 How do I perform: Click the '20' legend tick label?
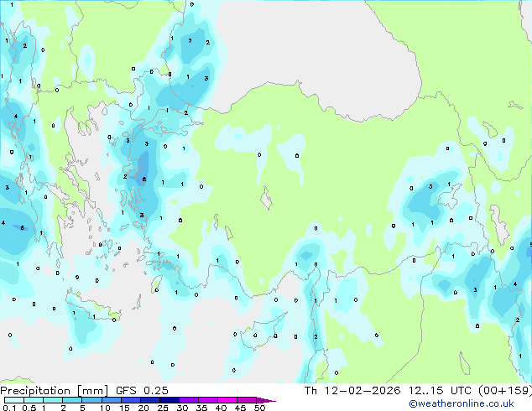point(143,408)
